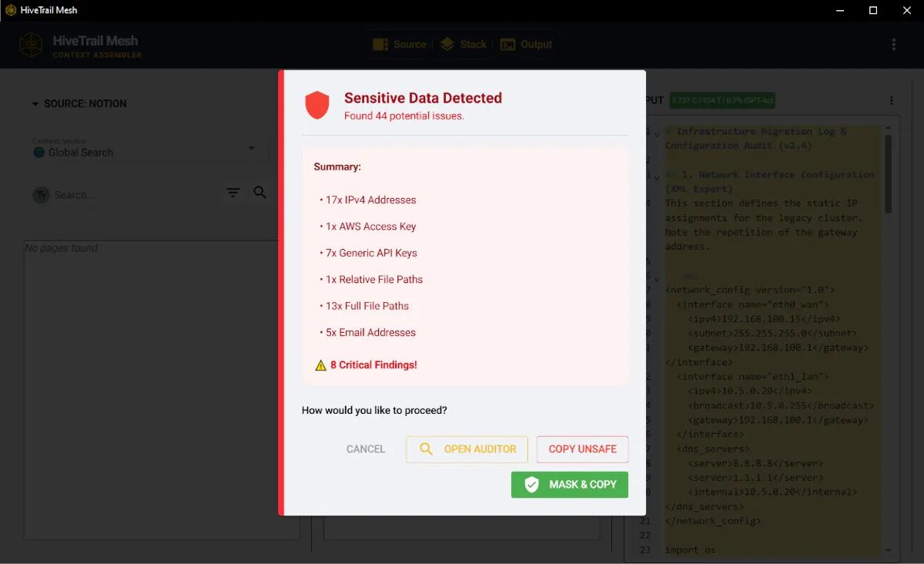Click the yellow warning triangle icon
Image resolution: width=924 pixels, height=564 pixels.
(x=321, y=365)
